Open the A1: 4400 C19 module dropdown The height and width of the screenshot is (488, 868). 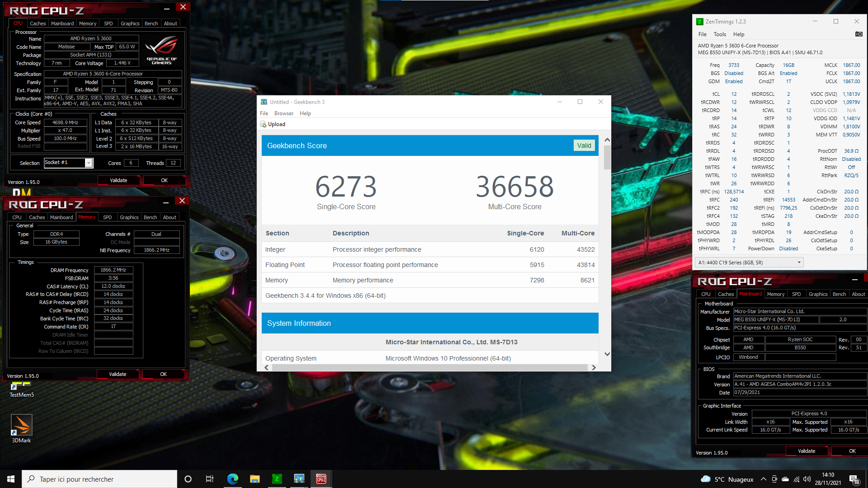click(x=750, y=263)
